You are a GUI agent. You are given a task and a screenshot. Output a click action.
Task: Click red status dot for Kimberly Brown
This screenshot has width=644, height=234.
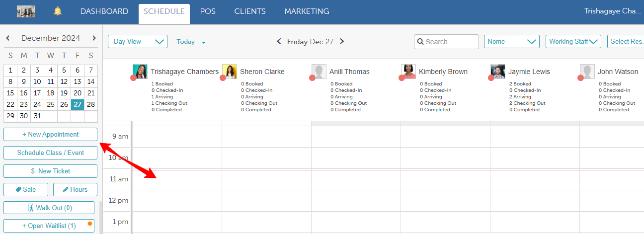pyautogui.click(x=402, y=78)
